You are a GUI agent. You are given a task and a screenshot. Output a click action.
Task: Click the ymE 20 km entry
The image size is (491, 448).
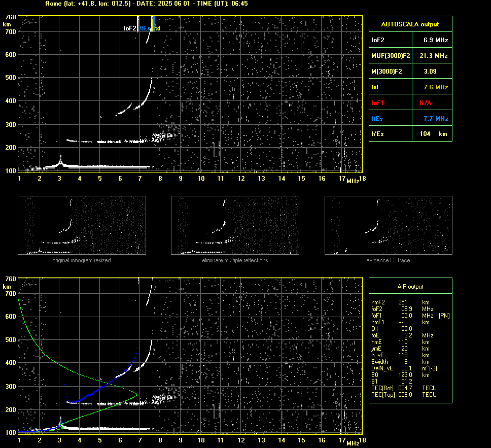[x=400, y=349]
